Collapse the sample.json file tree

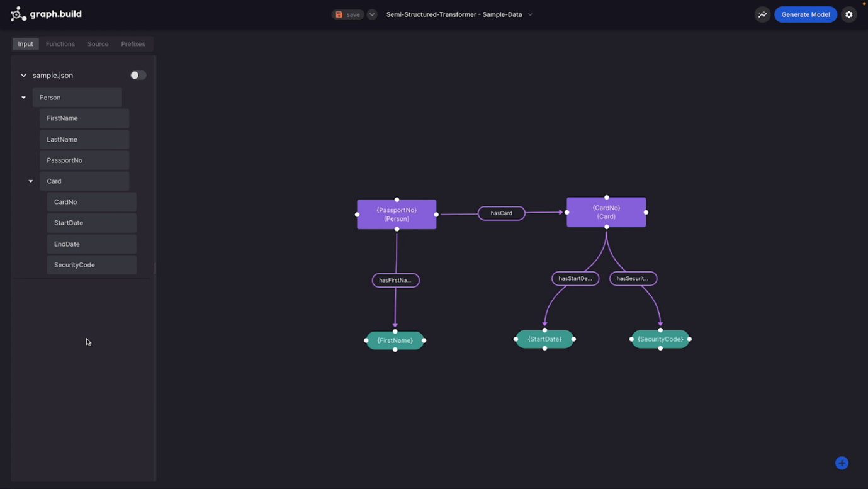pos(23,75)
